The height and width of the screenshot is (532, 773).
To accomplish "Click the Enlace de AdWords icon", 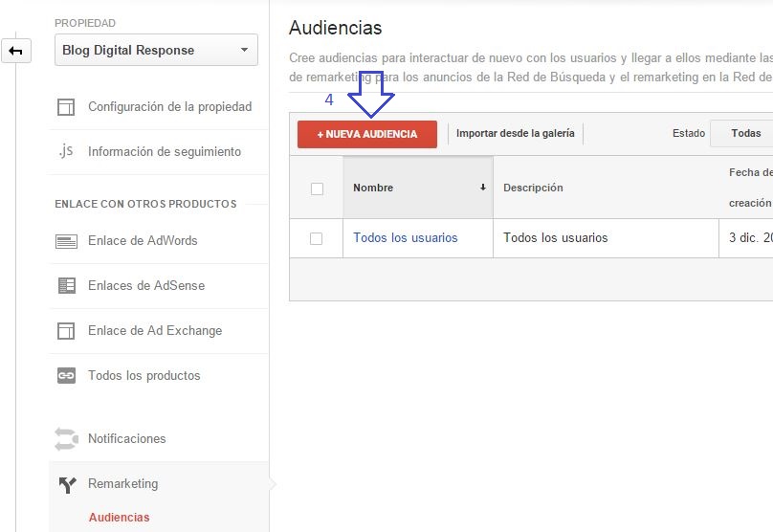I will [66, 241].
